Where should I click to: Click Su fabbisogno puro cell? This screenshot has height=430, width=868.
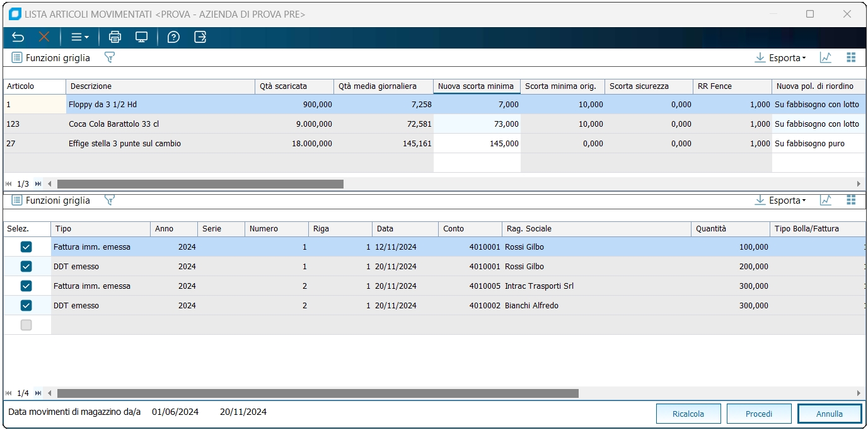tap(818, 144)
